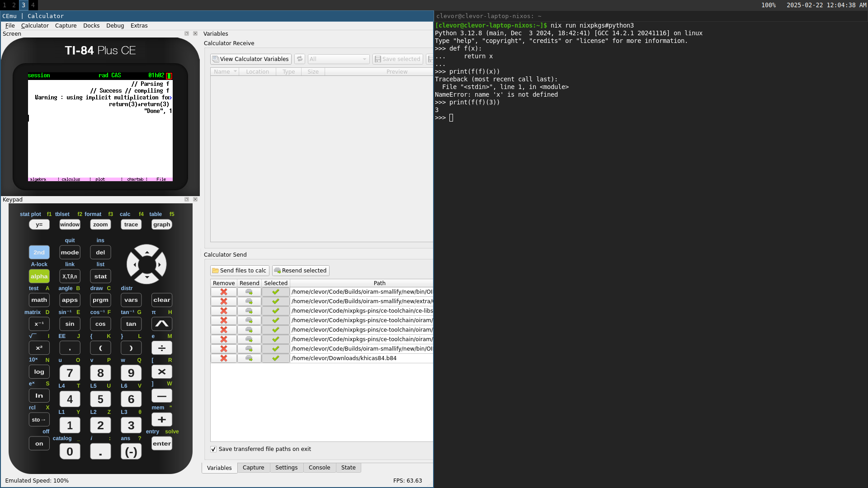The width and height of the screenshot is (868, 488).
Task: Hit the mode key
Action: click(70, 252)
